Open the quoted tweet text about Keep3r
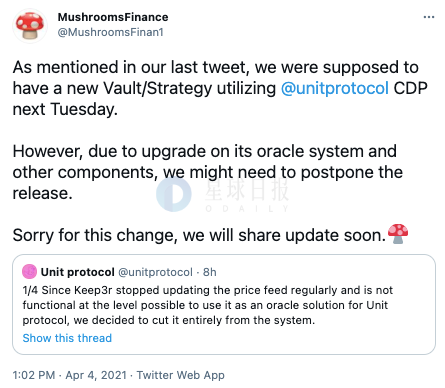This screenshot has width=445, height=388. click(207, 305)
